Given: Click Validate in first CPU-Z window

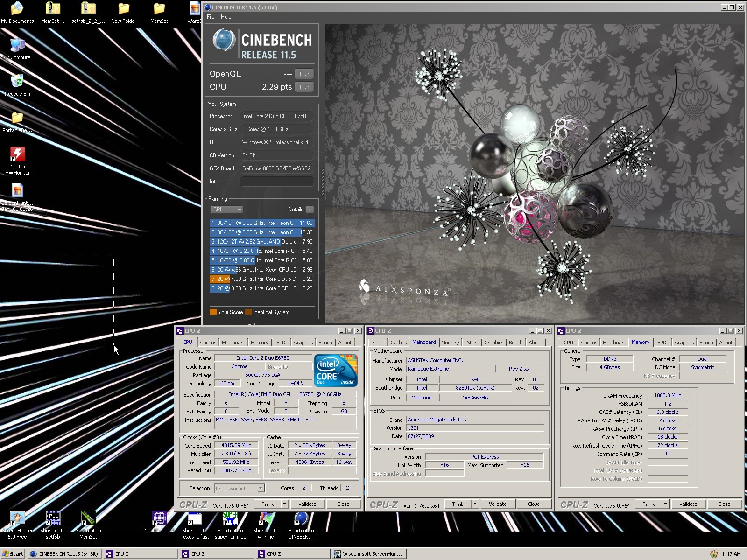Looking at the screenshot, I should coord(307,504).
